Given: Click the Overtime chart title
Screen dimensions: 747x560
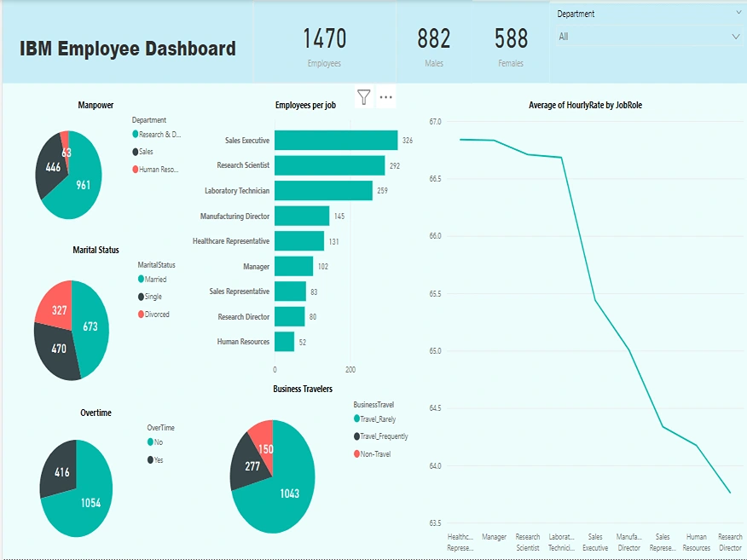Looking at the screenshot, I should (x=96, y=413).
